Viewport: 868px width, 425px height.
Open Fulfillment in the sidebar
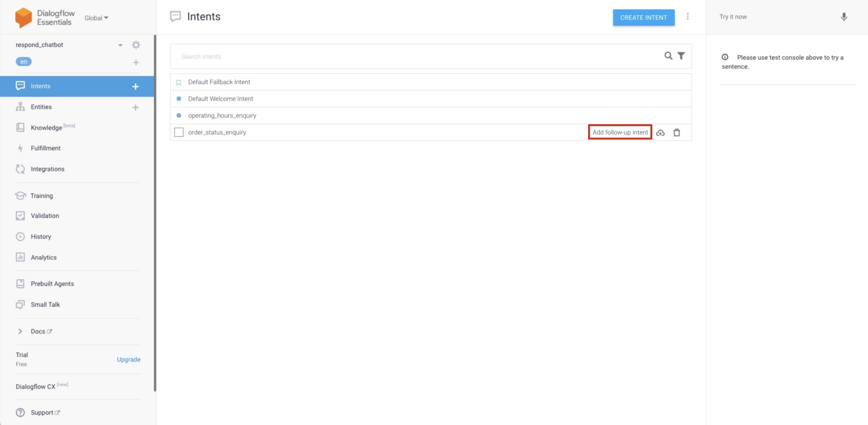coord(46,148)
